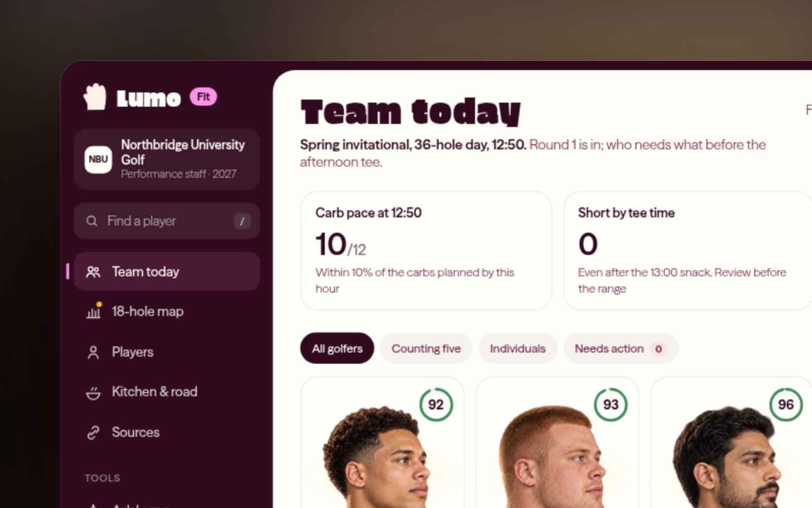Screen dimensions: 812x508
Task: Focus the Find a player search field
Action: tap(167, 221)
